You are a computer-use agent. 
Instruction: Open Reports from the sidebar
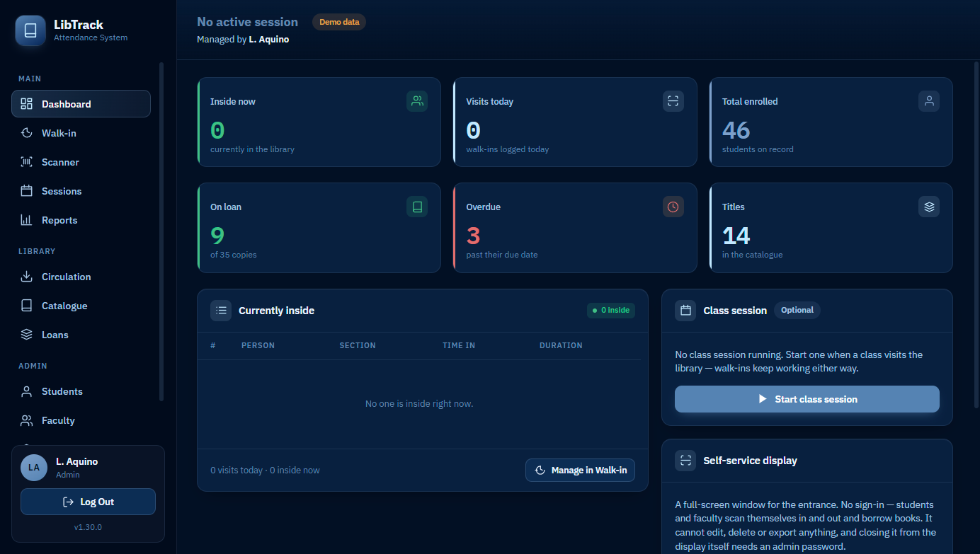click(81, 220)
